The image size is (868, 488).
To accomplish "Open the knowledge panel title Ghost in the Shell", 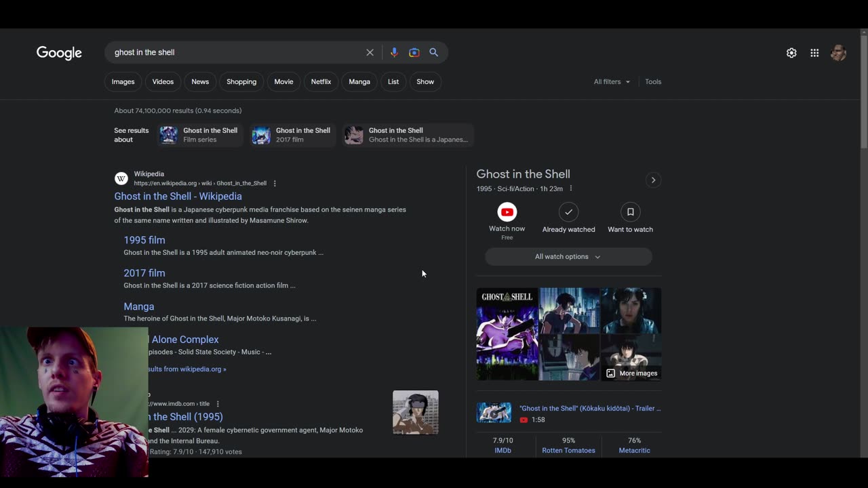I will click(524, 174).
